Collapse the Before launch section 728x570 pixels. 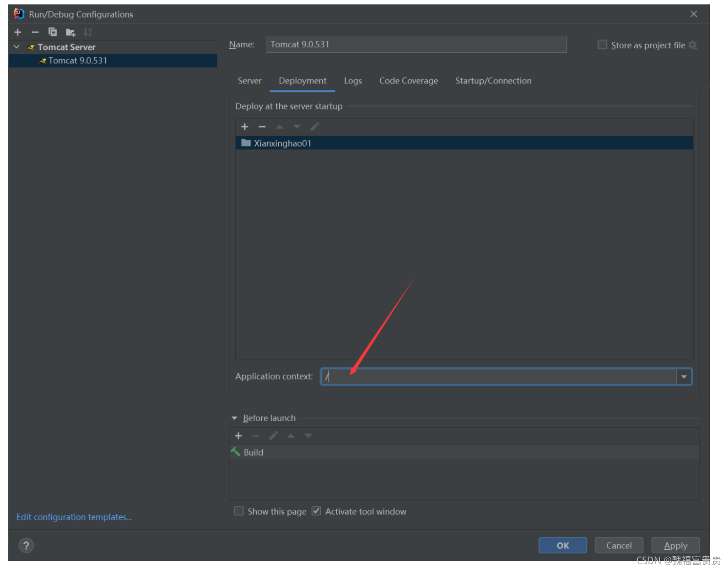tap(234, 418)
